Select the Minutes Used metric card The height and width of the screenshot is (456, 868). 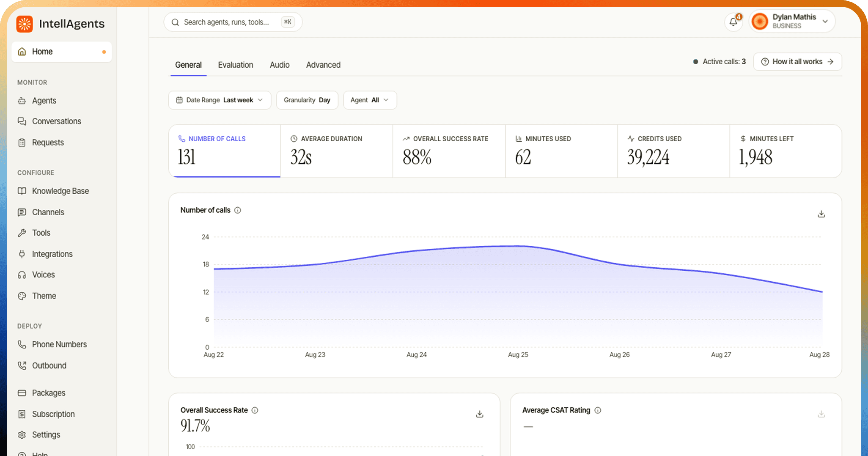[561, 151]
